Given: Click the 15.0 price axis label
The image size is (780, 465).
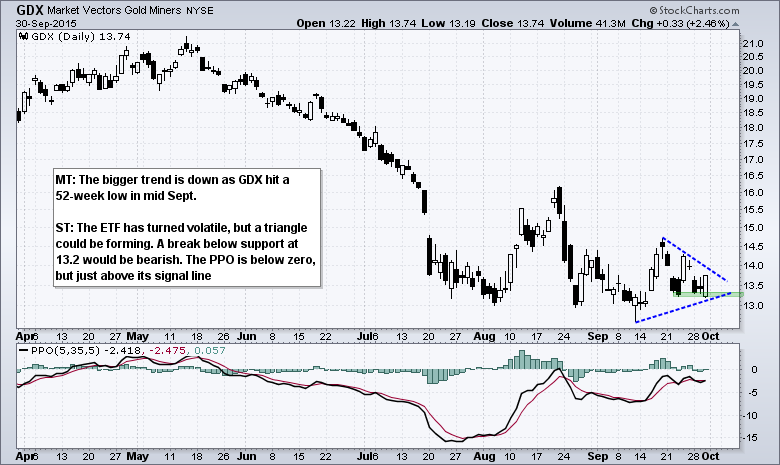Looking at the screenshot, I should point(753,228).
